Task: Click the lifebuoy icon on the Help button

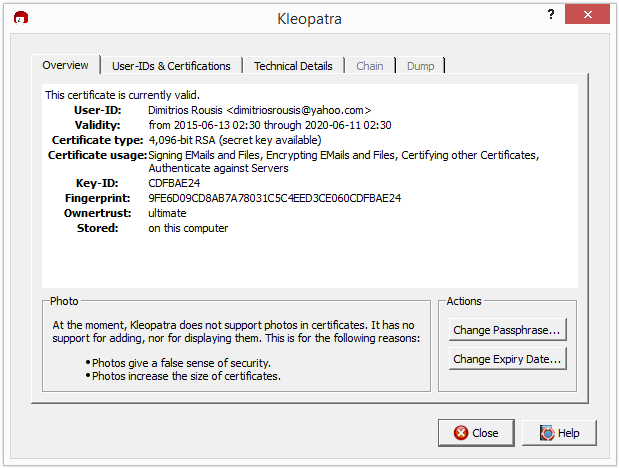Action: point(547,433)
